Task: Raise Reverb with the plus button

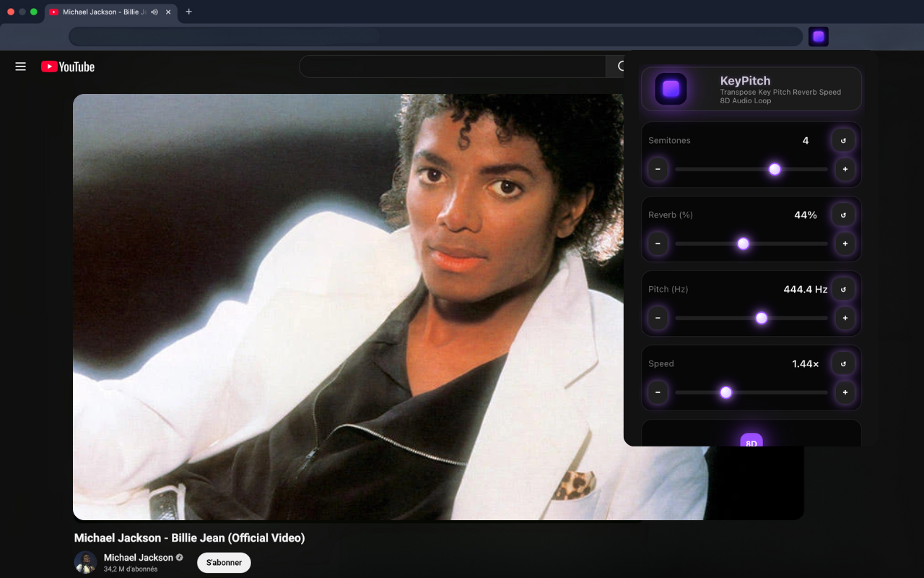Action: coord(845,243)
